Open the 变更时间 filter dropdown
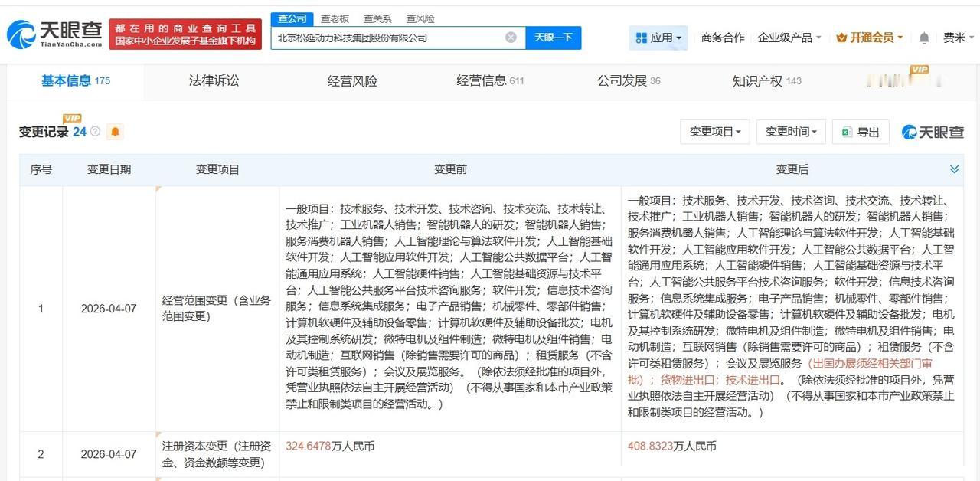 790,131
